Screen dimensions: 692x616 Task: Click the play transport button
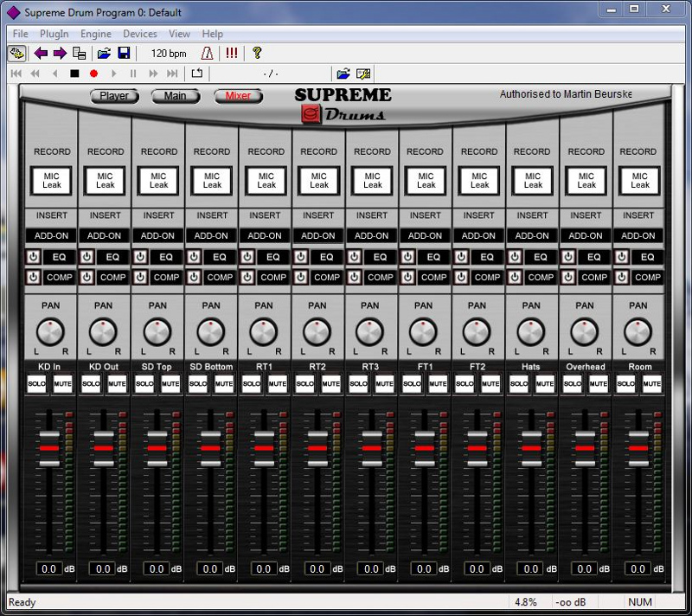tap(114, 74)
